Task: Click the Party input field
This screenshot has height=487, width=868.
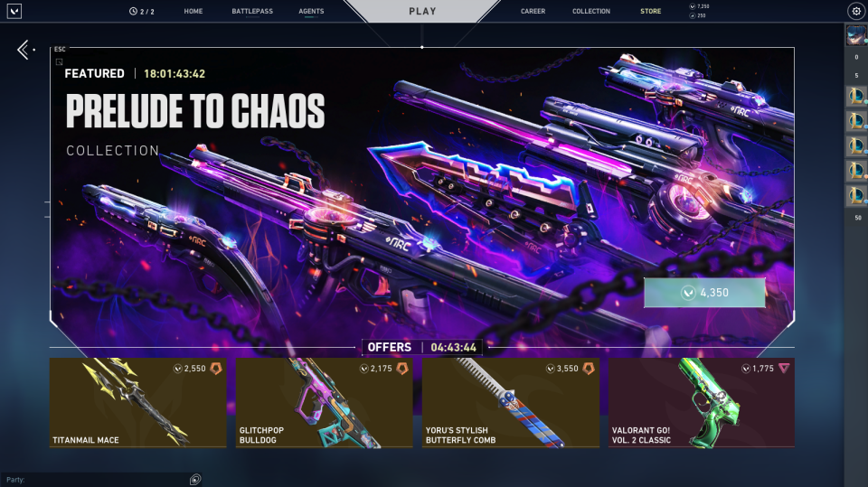Action: 95,479
